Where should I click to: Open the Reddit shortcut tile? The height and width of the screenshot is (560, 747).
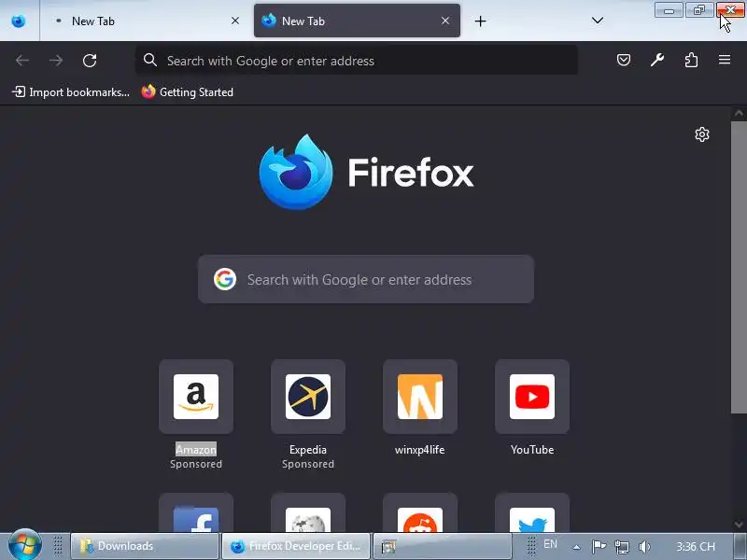pyautogui.click(x=419, y=513)
